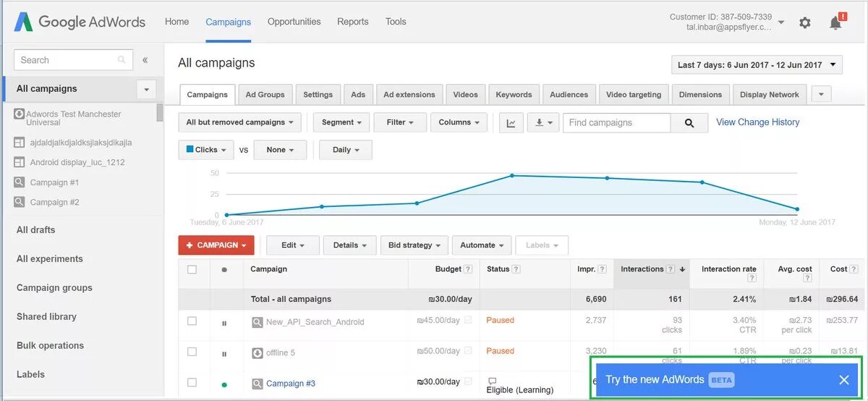Switch to the Keywords tab
The width and height of the screenshot is (868, 401).
pyautogui.click(x=514, y=95)
